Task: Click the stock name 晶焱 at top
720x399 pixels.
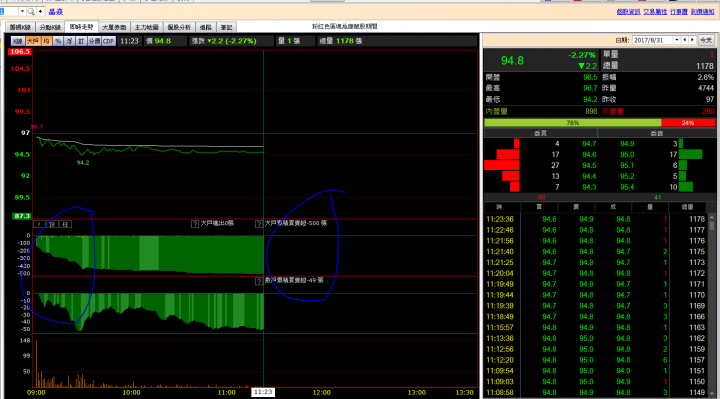Action: pos(56,12)
